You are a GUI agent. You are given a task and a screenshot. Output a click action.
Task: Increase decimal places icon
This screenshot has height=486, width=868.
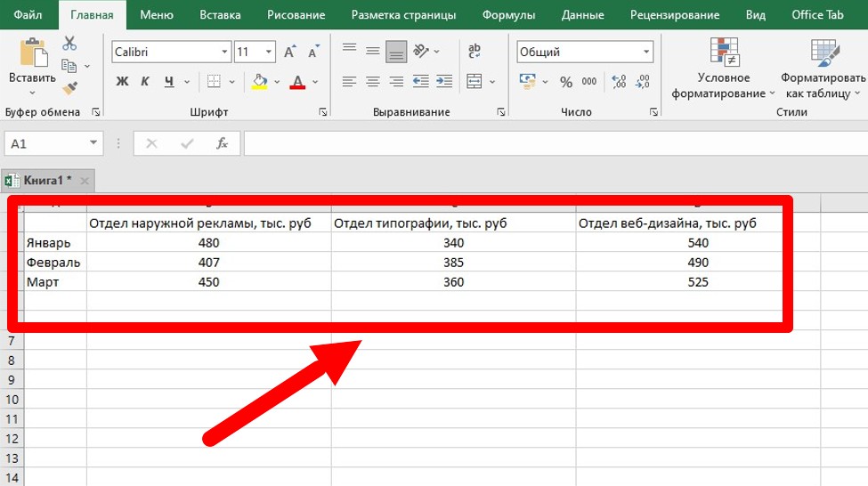(x=619, y=82)
